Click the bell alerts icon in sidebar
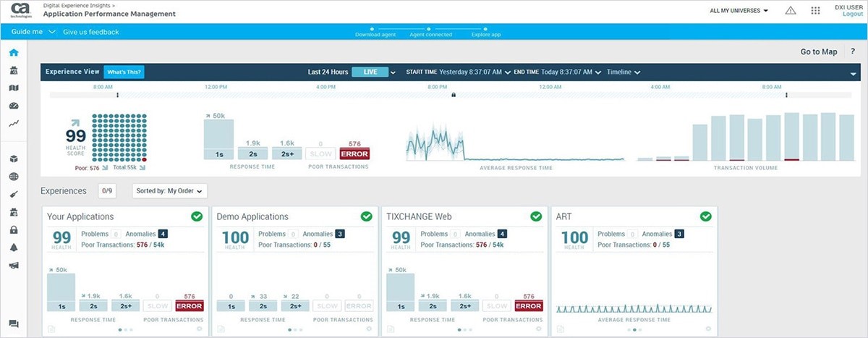This screenshot has width=868, height=338. [14, 248]
